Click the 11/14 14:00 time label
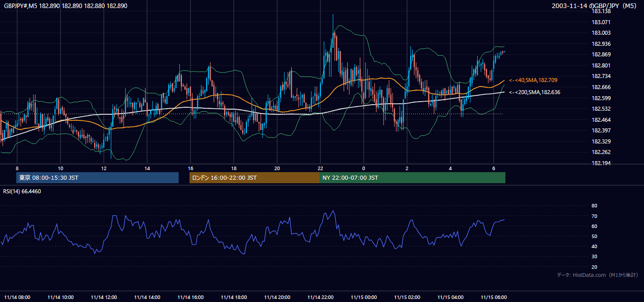644x302 pixels. point(147,297)
